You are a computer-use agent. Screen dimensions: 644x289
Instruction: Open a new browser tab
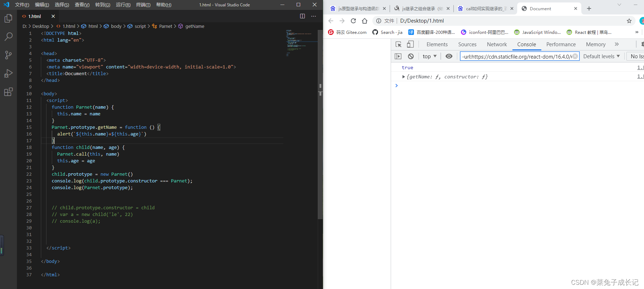coord(589,8)
